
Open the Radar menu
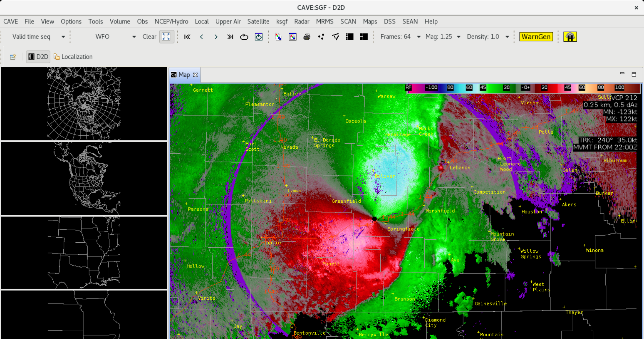[x=302, y=21]
